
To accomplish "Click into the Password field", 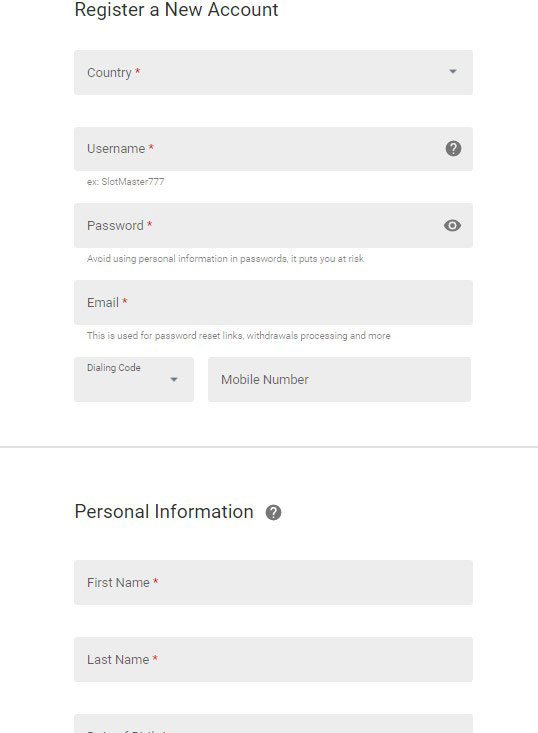I will pyautogui.click(x=273, y=225).
